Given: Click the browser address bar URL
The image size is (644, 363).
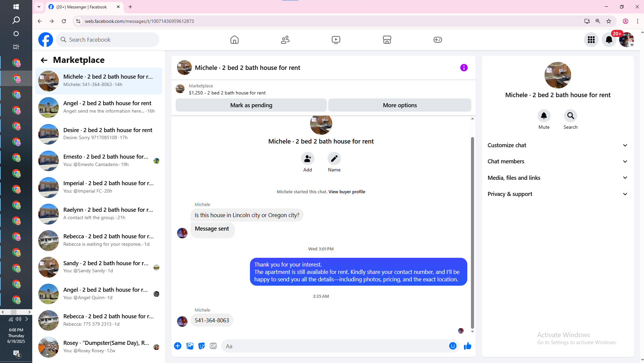Looking at the screenshot, I should 139,21.
